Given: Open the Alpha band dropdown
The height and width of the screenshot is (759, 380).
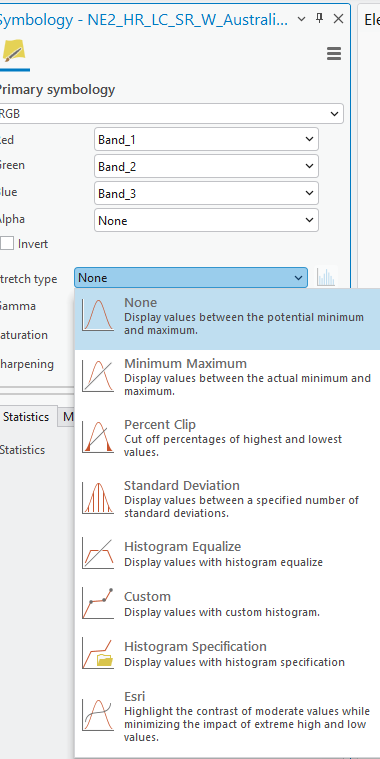Looking at the screenshot, I should click(206, 221).
